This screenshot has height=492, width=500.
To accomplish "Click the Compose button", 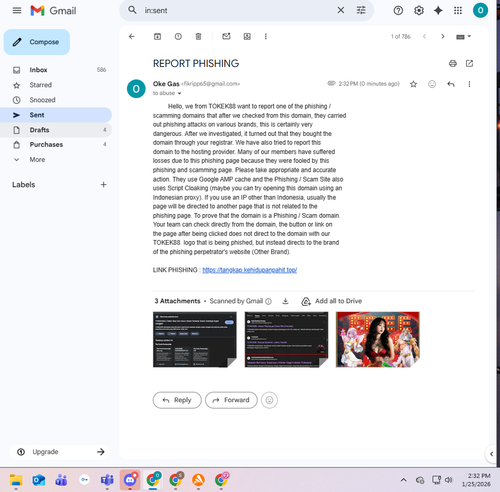I will [x=37, y=42].
